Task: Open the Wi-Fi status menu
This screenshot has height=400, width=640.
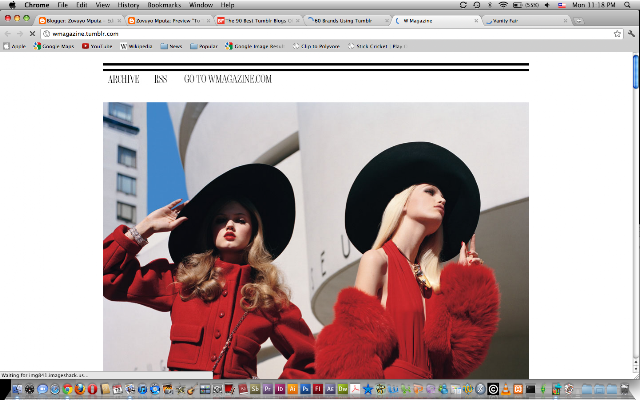Action: 503,5
